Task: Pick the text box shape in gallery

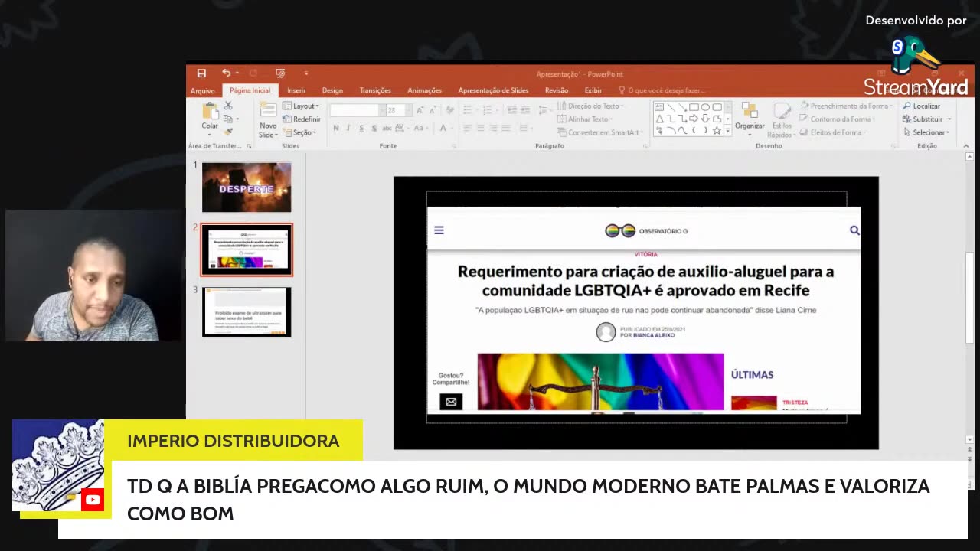Action: [659, 107]
